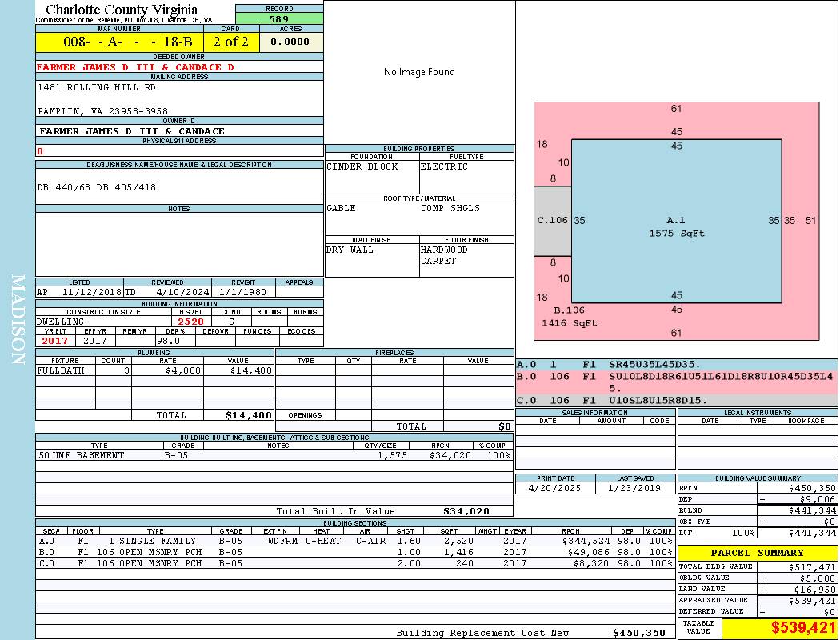Click the blue A.1 1575 SqFt sketch area
Image resolution: width=840 pixels, height=640 pixels.
pos(676,226)
